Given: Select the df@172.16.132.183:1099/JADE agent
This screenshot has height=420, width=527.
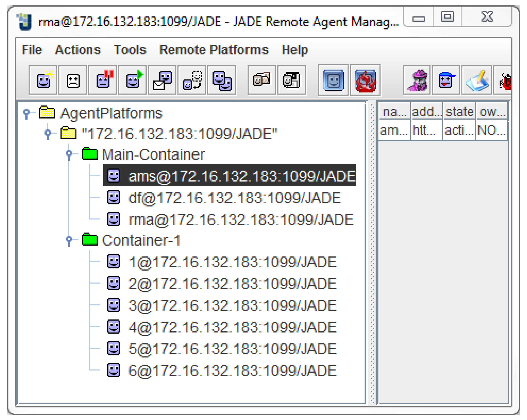Looking at the screenshot, I should 234,198.
